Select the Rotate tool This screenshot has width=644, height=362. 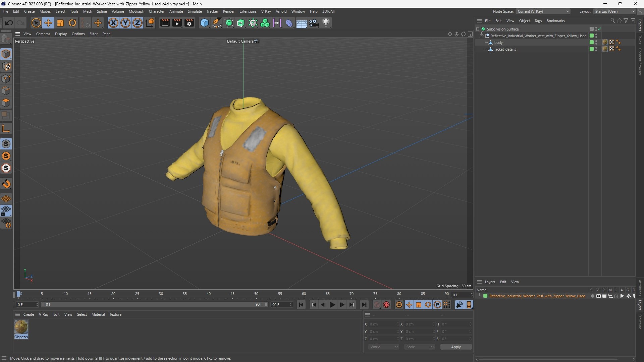(72, 23)
